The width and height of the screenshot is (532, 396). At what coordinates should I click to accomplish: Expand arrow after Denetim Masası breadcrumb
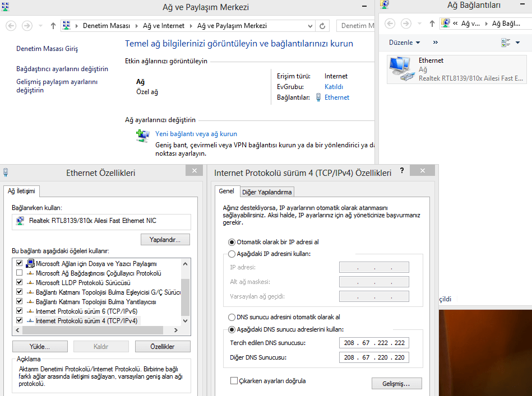(x=136, y=26)
